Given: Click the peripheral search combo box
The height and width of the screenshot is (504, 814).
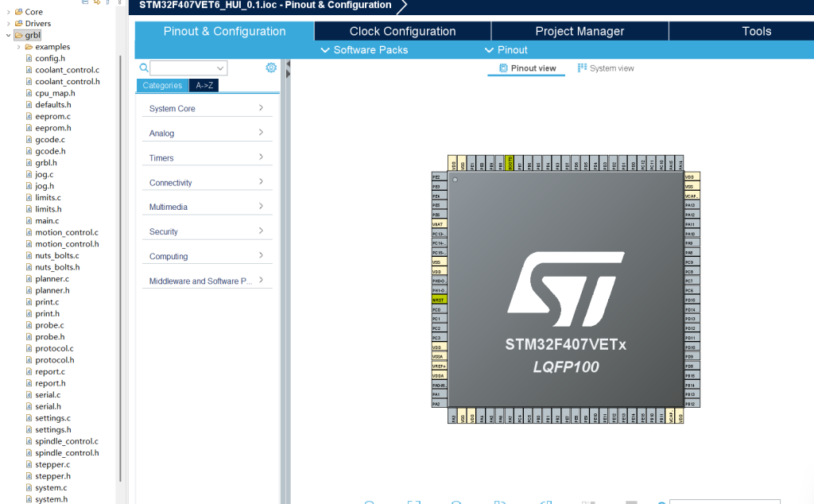Looking at the screenshot, I should click(188, 68).
